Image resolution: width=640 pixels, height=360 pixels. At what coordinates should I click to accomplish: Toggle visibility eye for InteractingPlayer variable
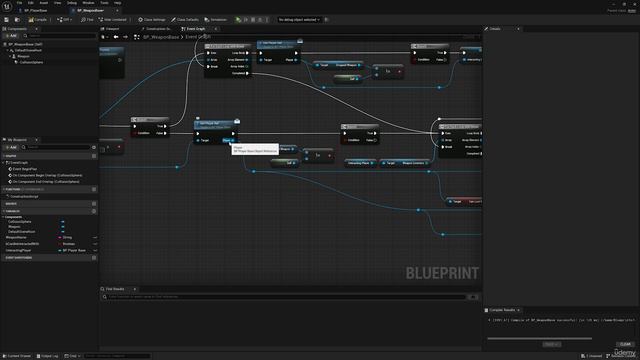pos(95,251)
